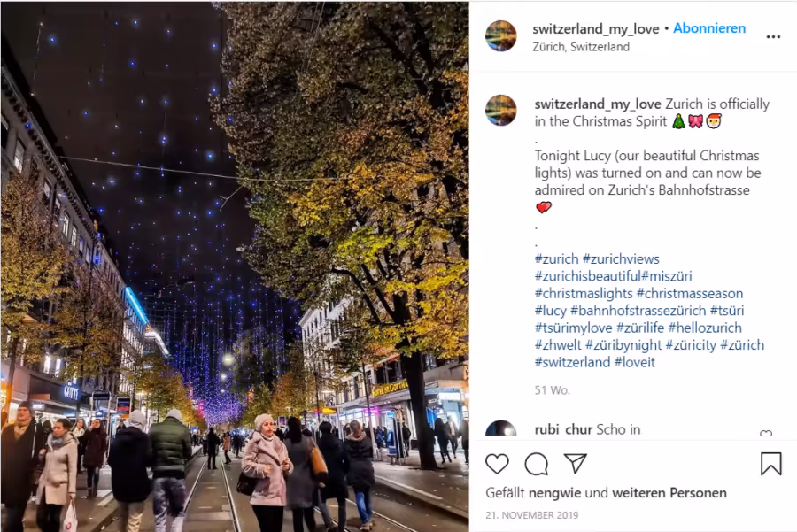This screenshot has width=797, height=532.
Task: Click rubi_chur's comment avatar
Action: 500,428
